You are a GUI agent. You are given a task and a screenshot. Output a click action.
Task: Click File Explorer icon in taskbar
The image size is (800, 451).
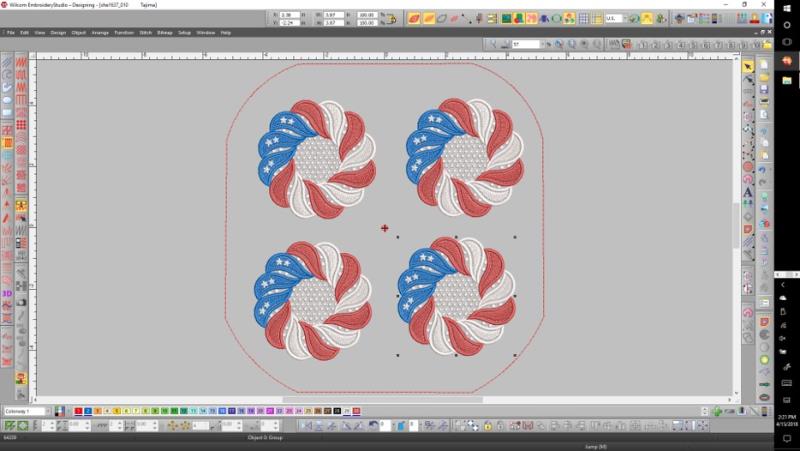click(x=787, y=80)
